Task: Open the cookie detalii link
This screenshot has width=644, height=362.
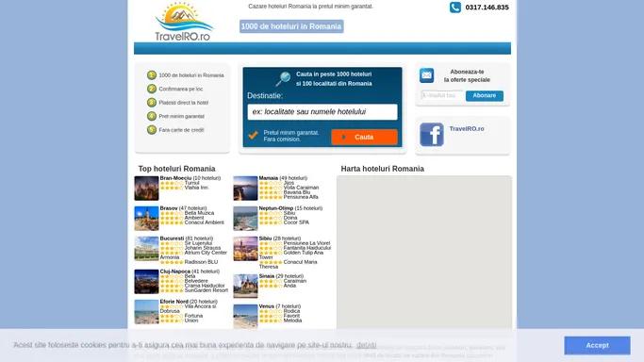Action: (x=367, y=345)
